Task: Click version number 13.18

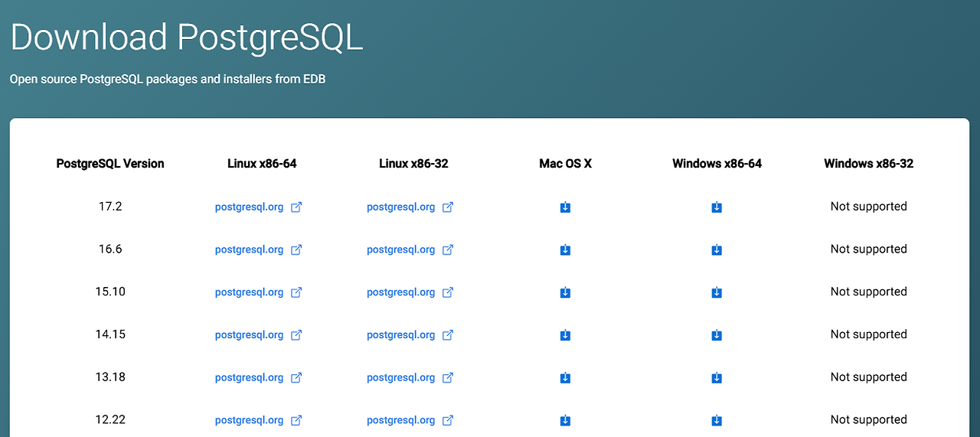Action: pyautogui.click(x=110, y=377)
